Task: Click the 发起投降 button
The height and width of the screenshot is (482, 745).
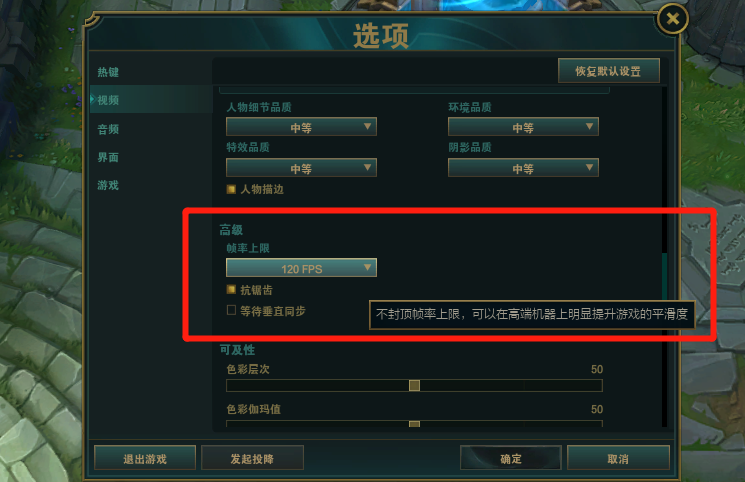Action: point(252,458)
